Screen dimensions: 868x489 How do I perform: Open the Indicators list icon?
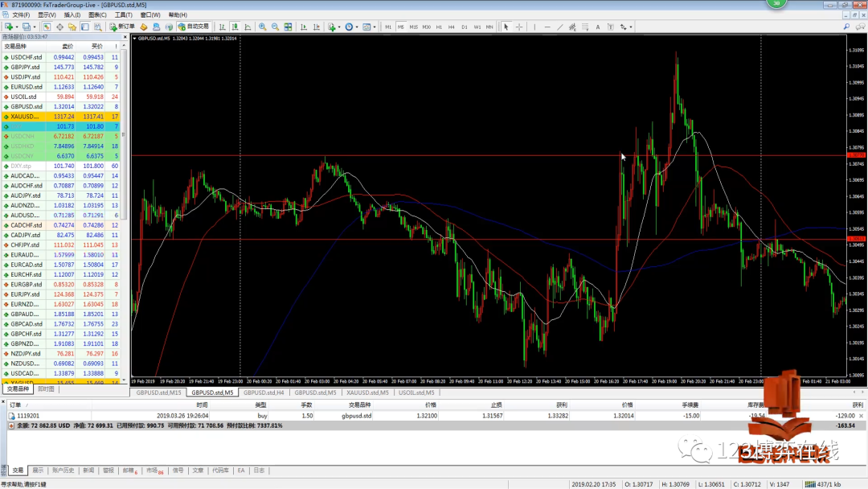pos(332,27)
